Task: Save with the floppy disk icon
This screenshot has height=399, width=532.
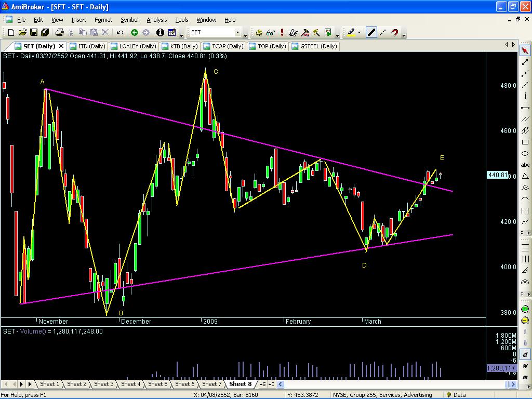Action: coord(34,33)
